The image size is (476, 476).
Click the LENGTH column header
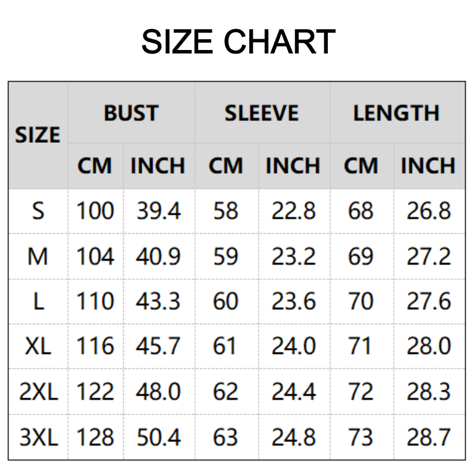point(396,113)
